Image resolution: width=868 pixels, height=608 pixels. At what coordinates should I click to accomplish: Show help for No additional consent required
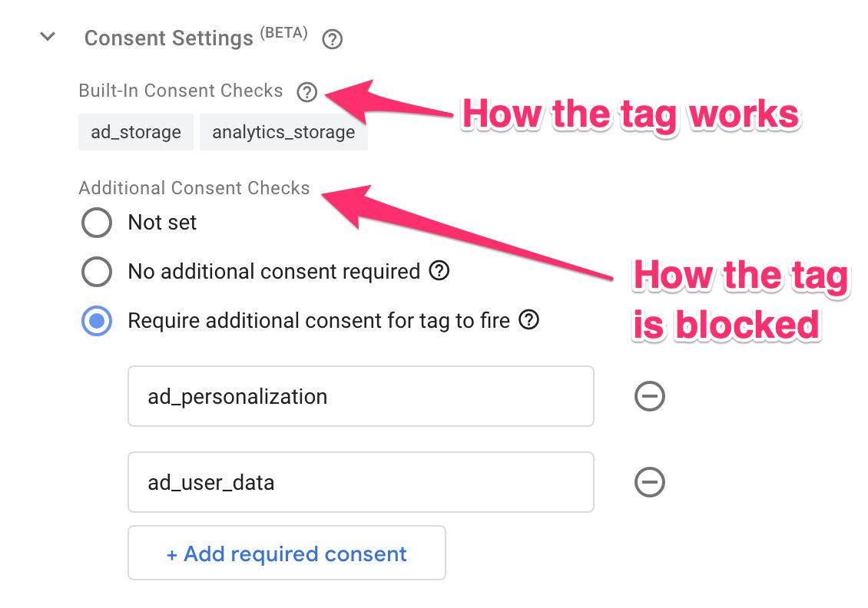point(439,270)
